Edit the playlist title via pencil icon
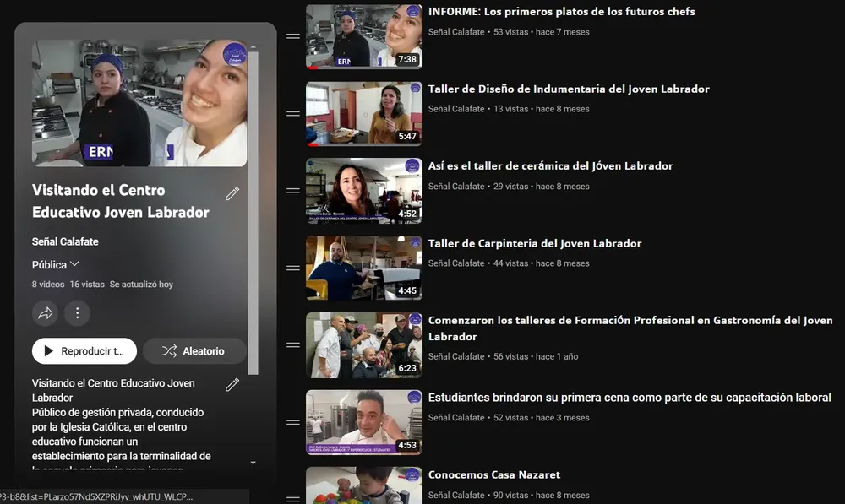The height and width of the screenshot is (504, 845). tap(232, 194)
